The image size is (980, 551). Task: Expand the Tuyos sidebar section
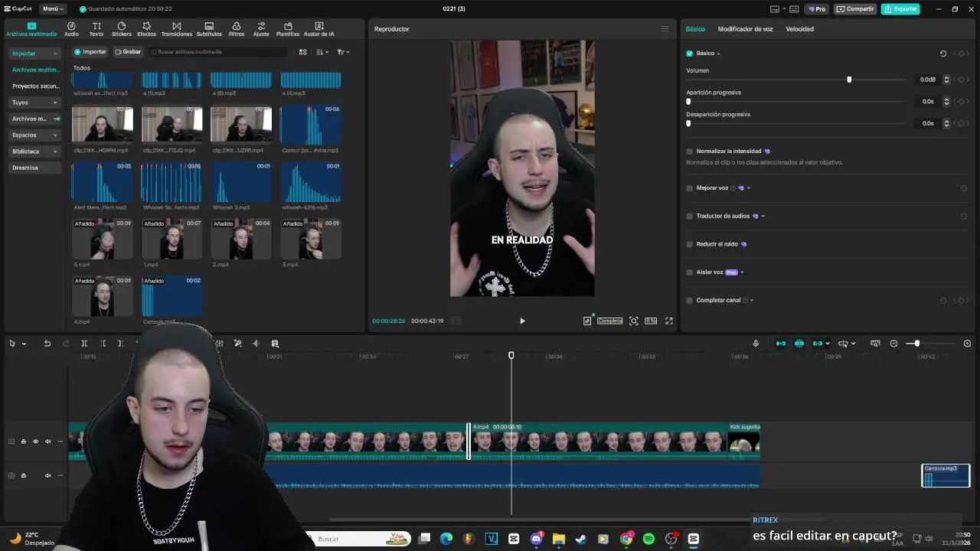tap(55, 103)
